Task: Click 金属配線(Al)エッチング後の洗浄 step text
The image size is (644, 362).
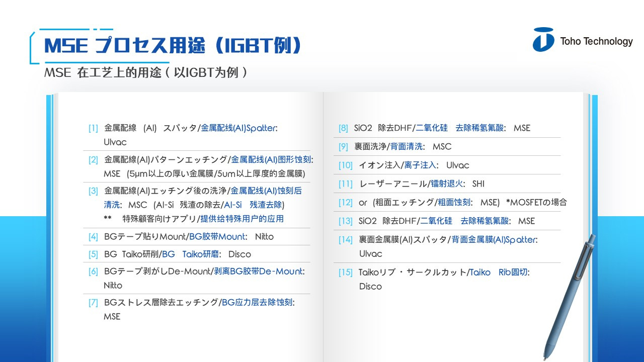Action: click(166, 191)
